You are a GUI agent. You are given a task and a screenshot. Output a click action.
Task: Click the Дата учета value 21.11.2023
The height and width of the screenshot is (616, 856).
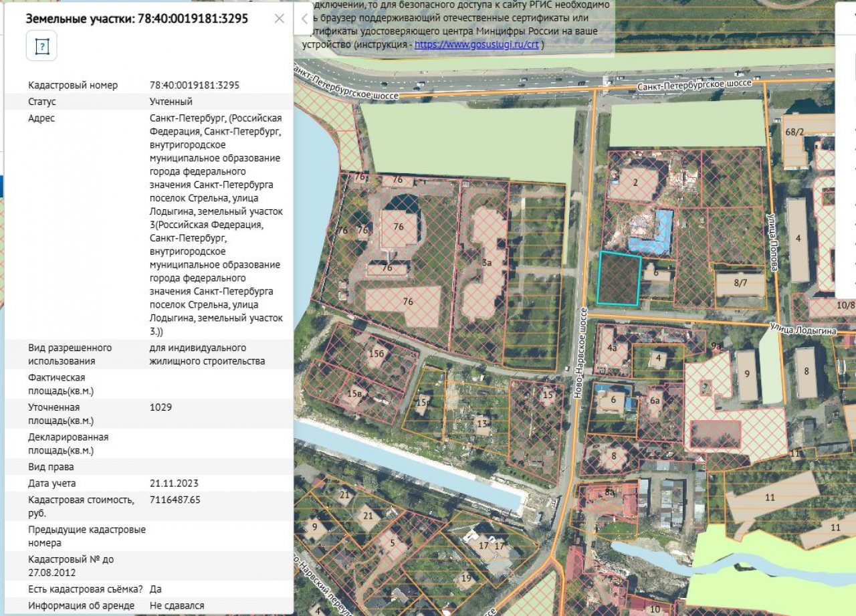(x=174, y=483)
